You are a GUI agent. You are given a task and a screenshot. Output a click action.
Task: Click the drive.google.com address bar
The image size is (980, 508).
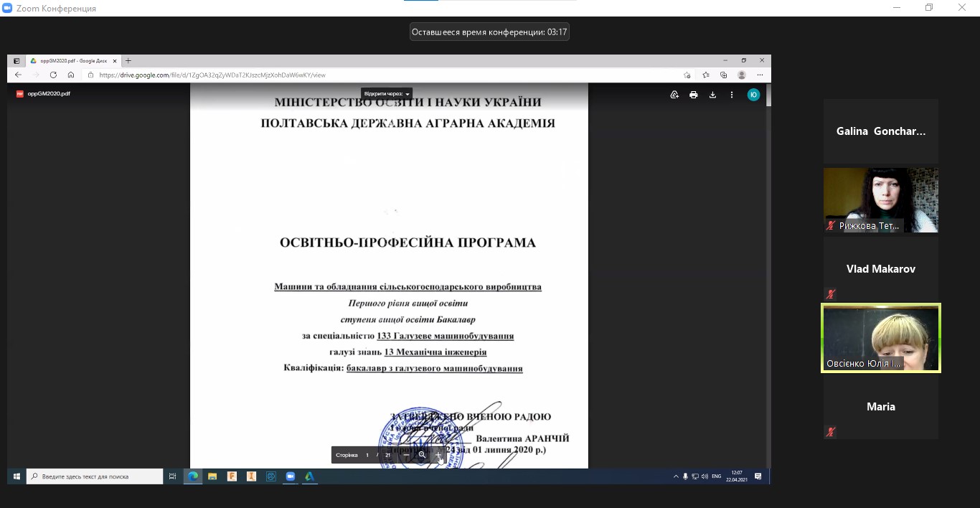387,75
